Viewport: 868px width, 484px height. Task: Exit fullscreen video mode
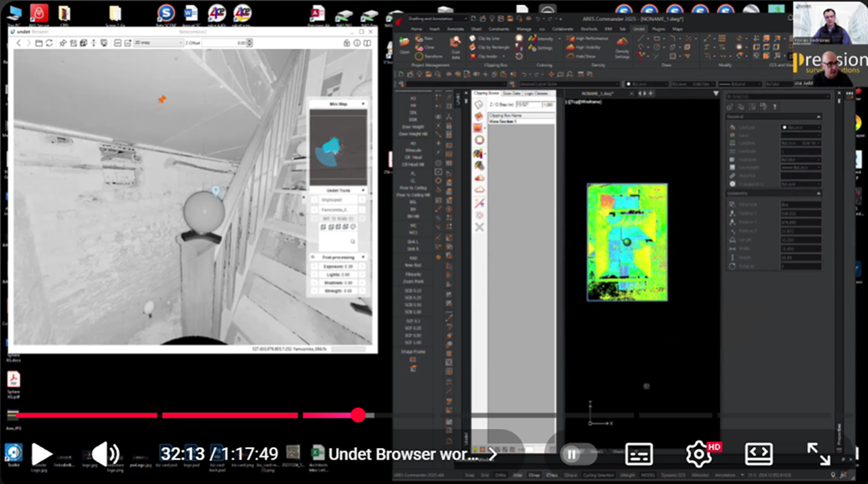coord(818,454)
